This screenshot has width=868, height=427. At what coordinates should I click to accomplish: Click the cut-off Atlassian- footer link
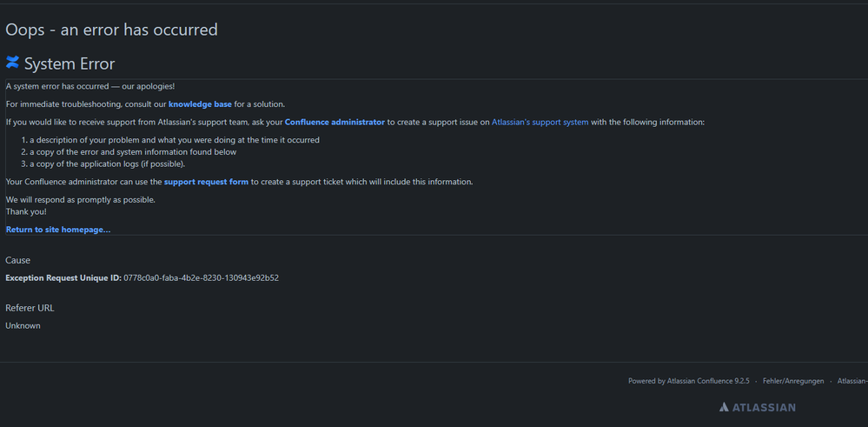tap(851, 381)
